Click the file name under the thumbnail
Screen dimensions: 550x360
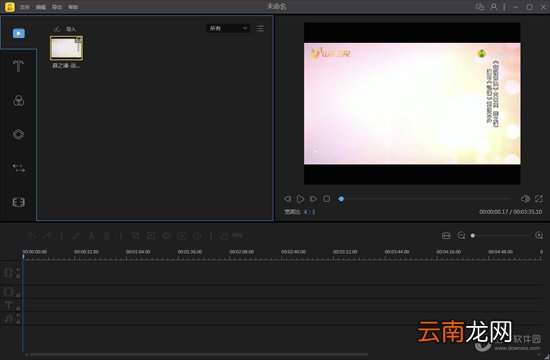(66, 66)
